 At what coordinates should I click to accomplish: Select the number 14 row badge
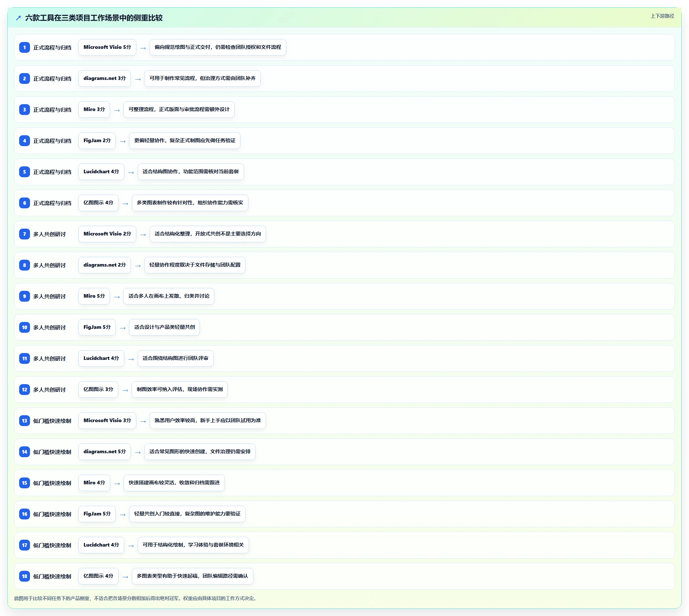[25, 452]
